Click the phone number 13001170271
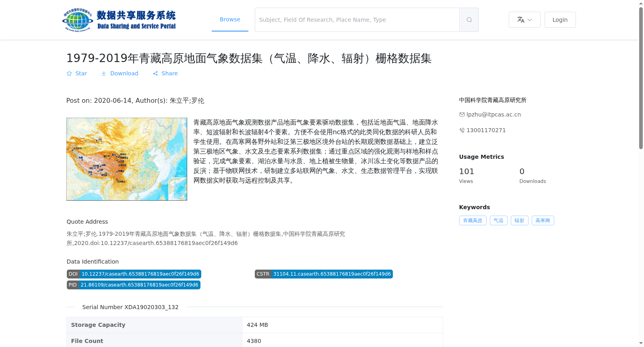The width and height of the screenshot is (644, 347). (486, 130)
